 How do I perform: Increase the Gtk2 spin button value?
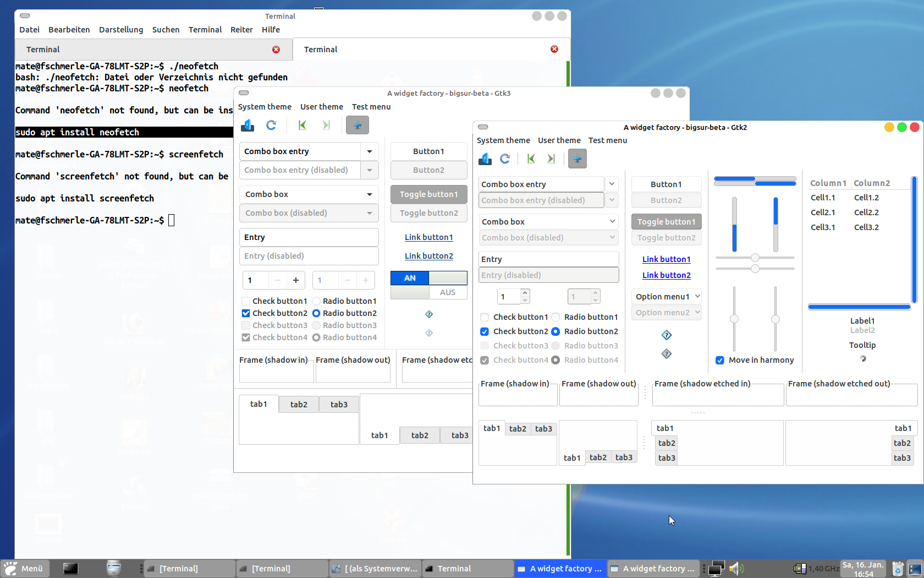coord(525,293)
